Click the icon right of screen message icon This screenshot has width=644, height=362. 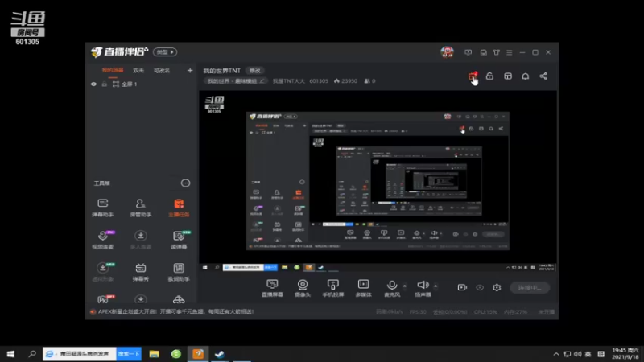484,52
